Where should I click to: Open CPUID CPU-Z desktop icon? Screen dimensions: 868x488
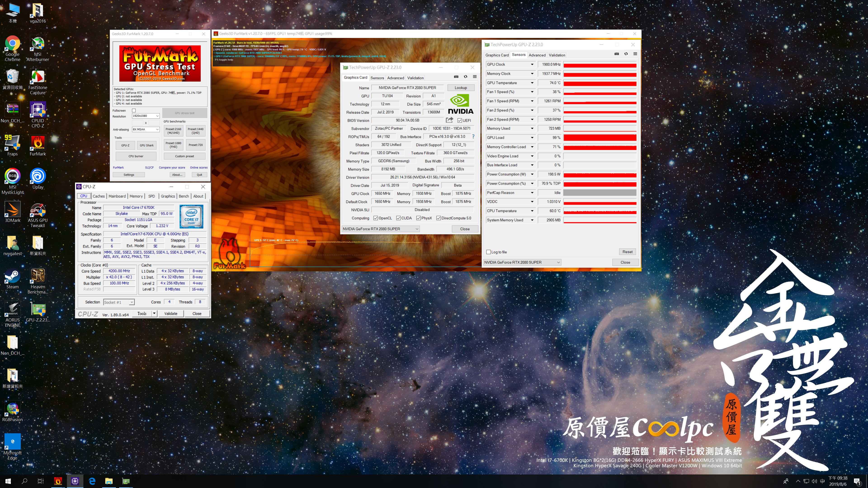pos(38,115)
